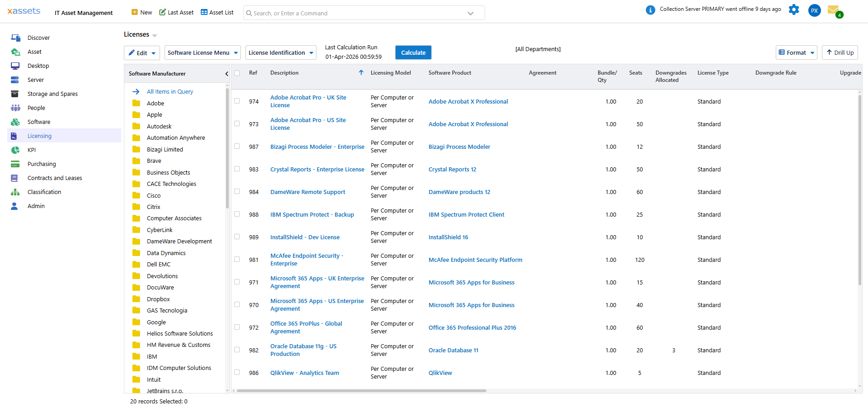Go to Purchasing in the sidebar
This screenshot has width=868, height=412.
point(42,164)
